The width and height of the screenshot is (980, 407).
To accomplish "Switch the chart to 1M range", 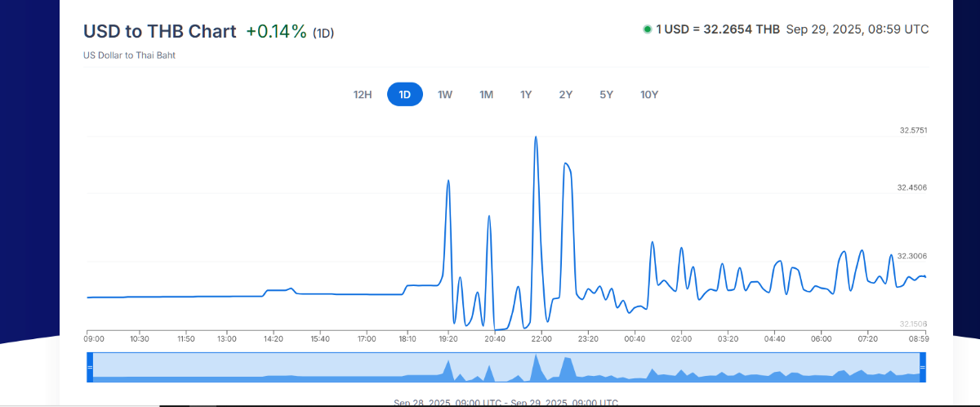I will [x=486, y=95].
